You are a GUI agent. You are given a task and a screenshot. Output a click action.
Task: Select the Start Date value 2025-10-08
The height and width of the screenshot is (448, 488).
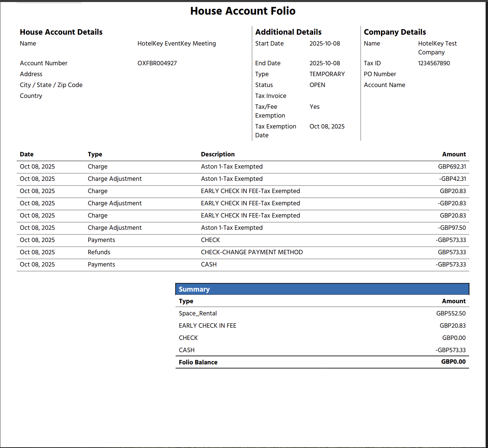325,44
